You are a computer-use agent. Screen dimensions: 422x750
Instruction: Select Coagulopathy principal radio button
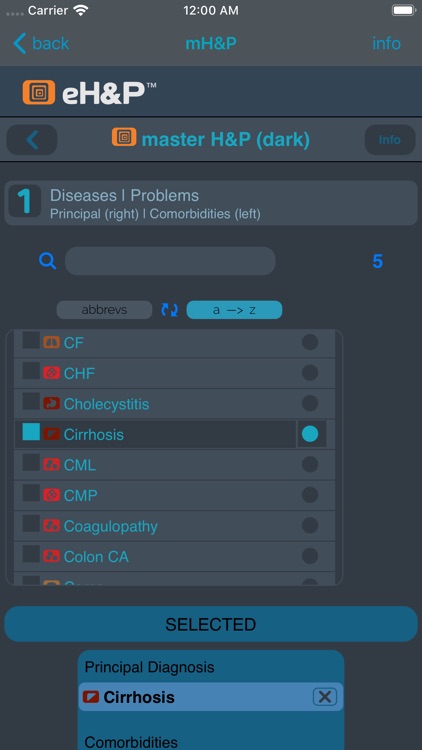(x=310, y=526)
